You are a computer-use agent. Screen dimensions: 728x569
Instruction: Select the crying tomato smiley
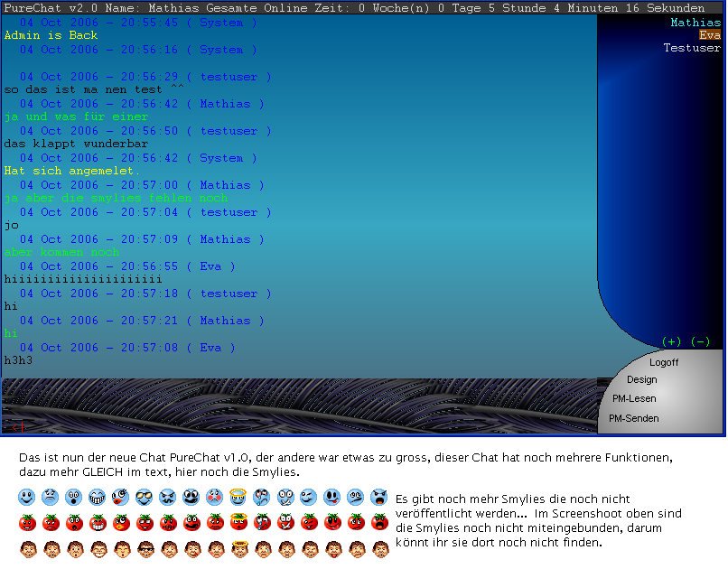(x=262, y=522)
